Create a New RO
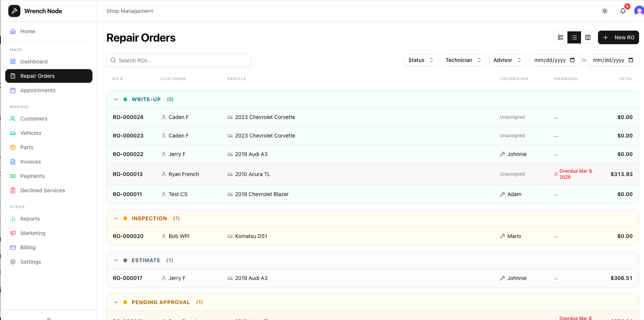The height and width of the screenshot is (320, 644). (x=618, y=37)
